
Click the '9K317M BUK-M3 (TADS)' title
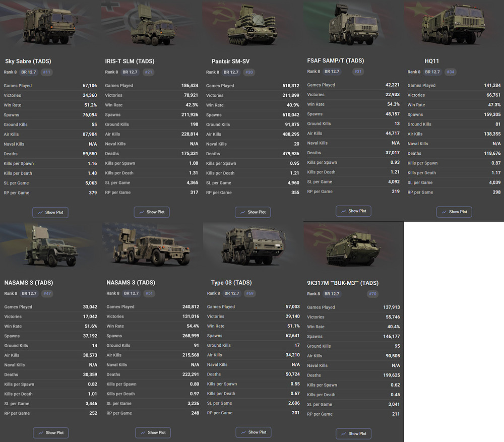click(x=343, y=283)
